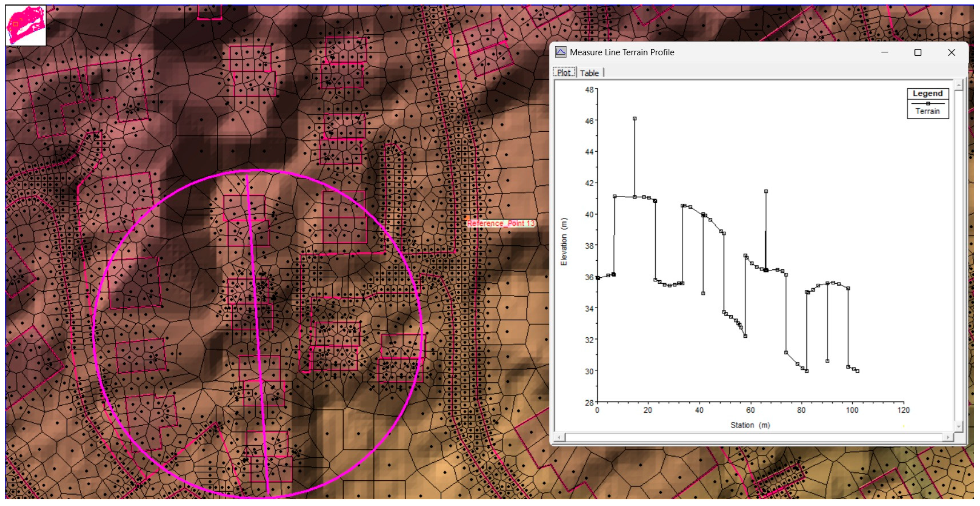Click the Terrain series entry in legend
This screenshot has width=980, height=506.
927,111
